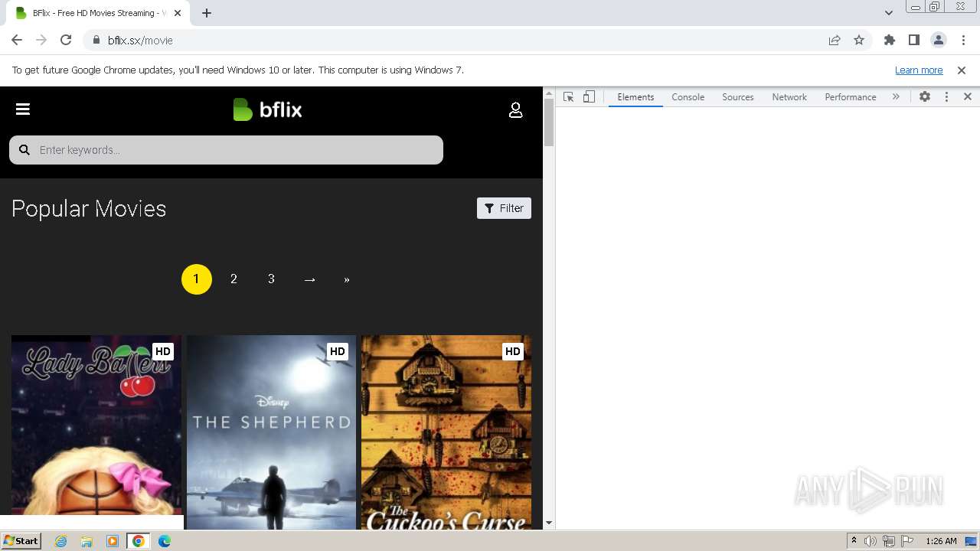Go back in browser history
Image resolution: width=980 pixels, height=551 pixels.
(17, 41)
